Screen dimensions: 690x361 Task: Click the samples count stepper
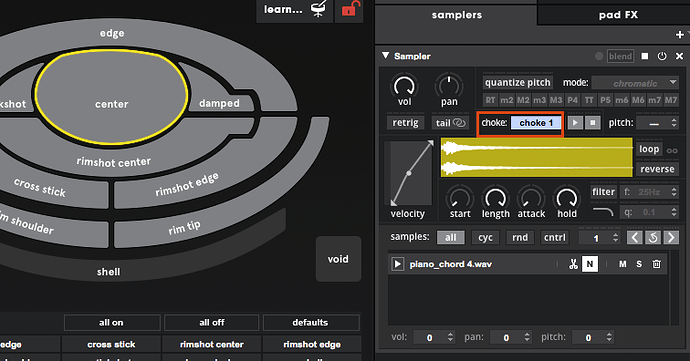pos(616,238)
